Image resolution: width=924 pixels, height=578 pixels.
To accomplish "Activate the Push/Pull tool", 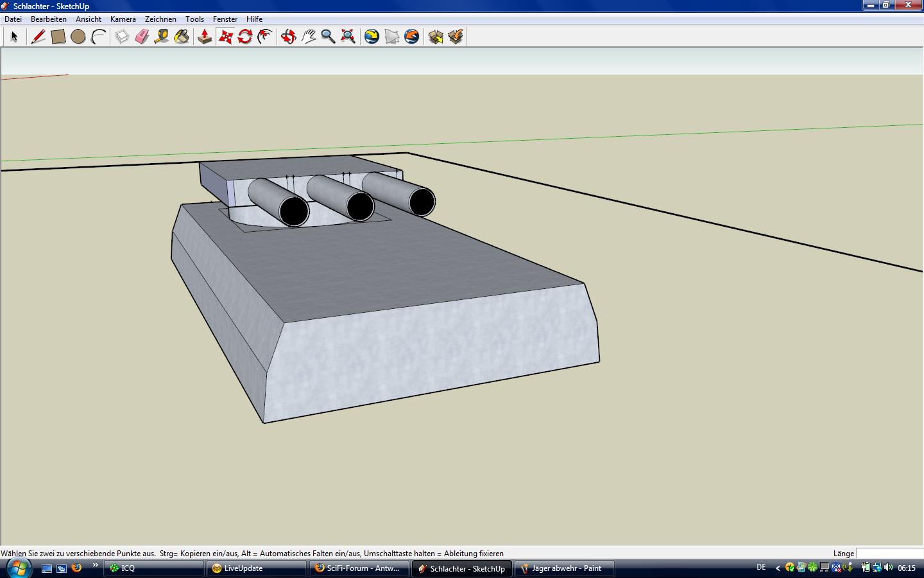I will coord(205,37).
